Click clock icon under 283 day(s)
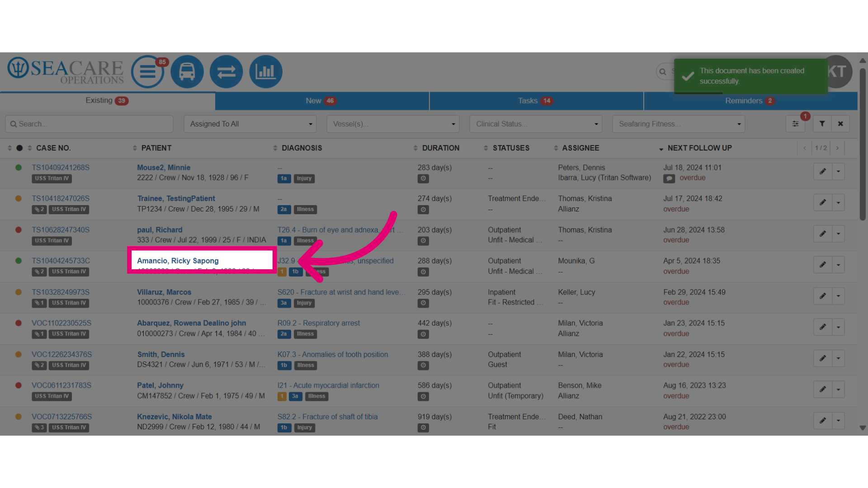This screenshot has height=488, width=868. click(423, 178)
